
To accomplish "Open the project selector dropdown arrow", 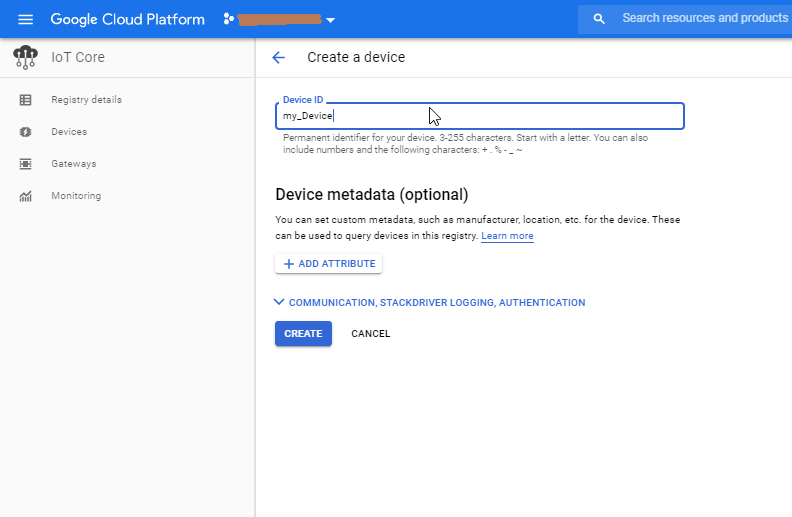I will (x=331, y=20).
